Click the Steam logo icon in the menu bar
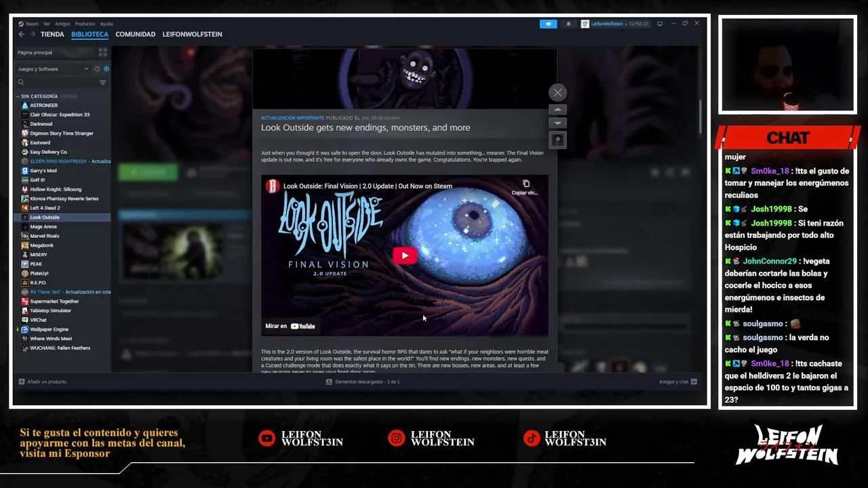This screenshot has width=868, height=488. 21,24
